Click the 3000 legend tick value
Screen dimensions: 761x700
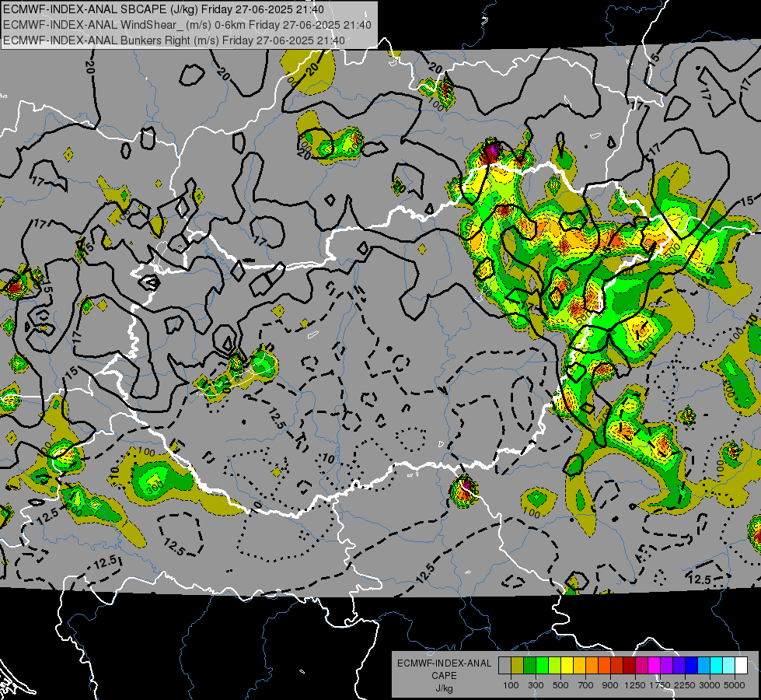pos(710,685)
